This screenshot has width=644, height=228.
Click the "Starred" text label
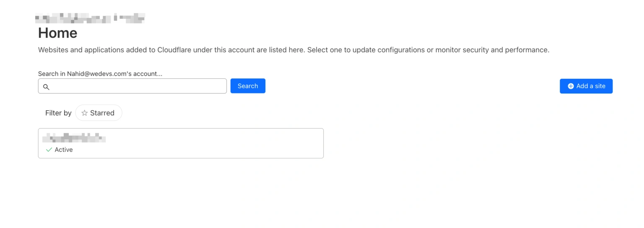(102, 113)
